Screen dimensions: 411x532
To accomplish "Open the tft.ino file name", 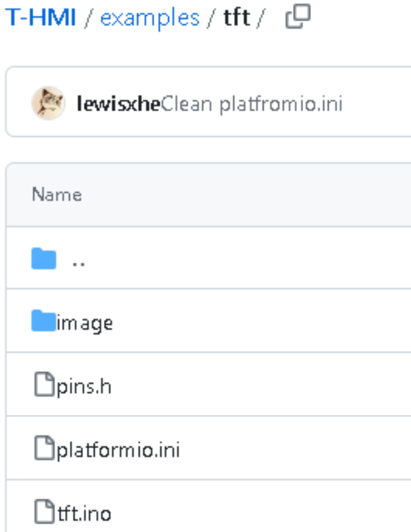I will click(x=84, y=514).
